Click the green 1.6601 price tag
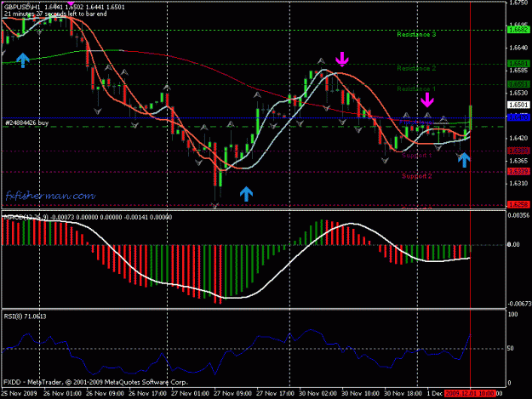This screenshot has height=399, width=532. click(x=518, y=64)
